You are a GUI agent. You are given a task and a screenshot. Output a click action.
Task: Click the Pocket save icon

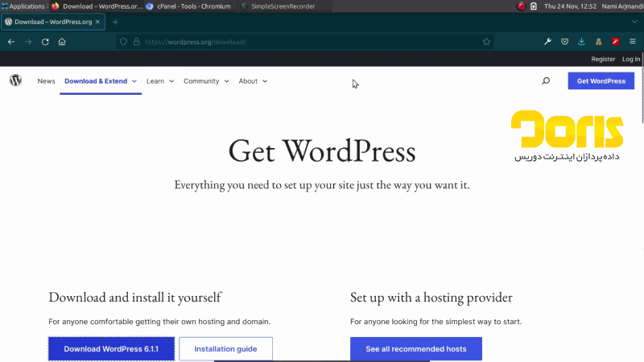point(565,42)
